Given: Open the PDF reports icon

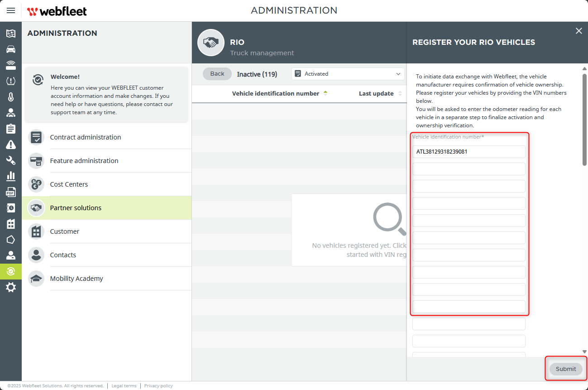Looking at the screenshot, I should point(11,192).
